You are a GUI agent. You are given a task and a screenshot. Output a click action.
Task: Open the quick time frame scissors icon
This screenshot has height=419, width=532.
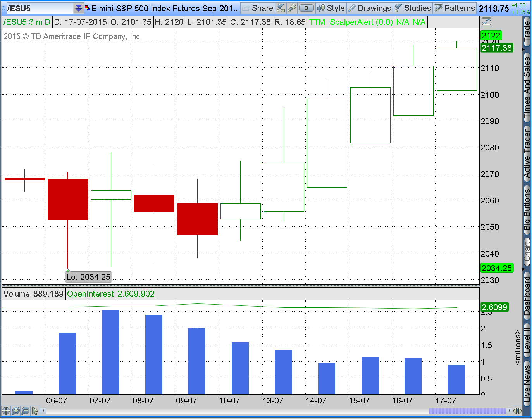[x=281, y=8]
